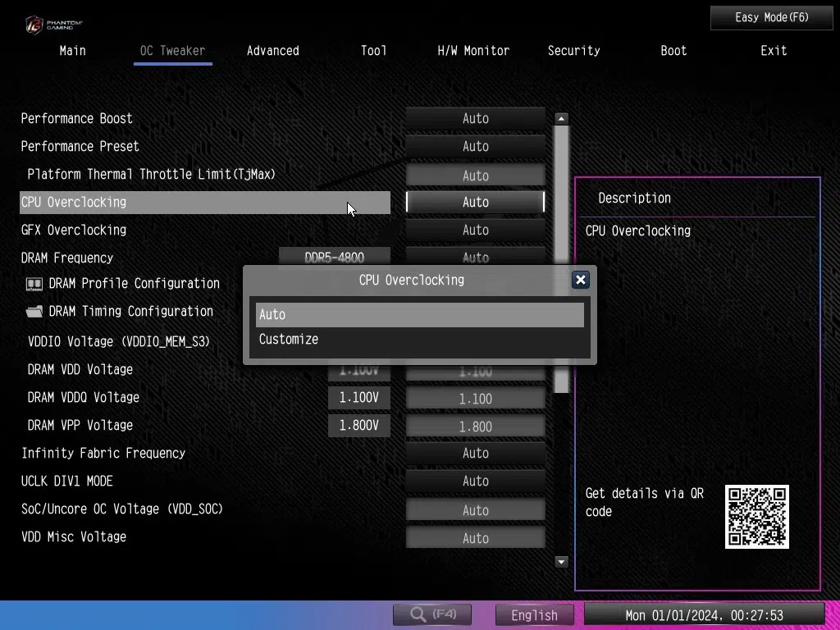Open GFX Overclocking Auto dropdown
Image resolution: width=840 pixels, height=630 pixels.
(x=475, y=231)
